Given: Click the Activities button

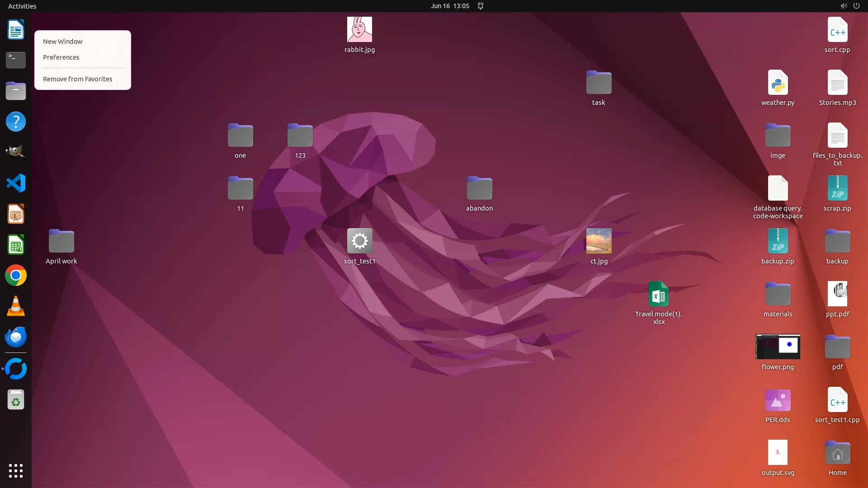Looking at the screenshot, I should 22,6.
